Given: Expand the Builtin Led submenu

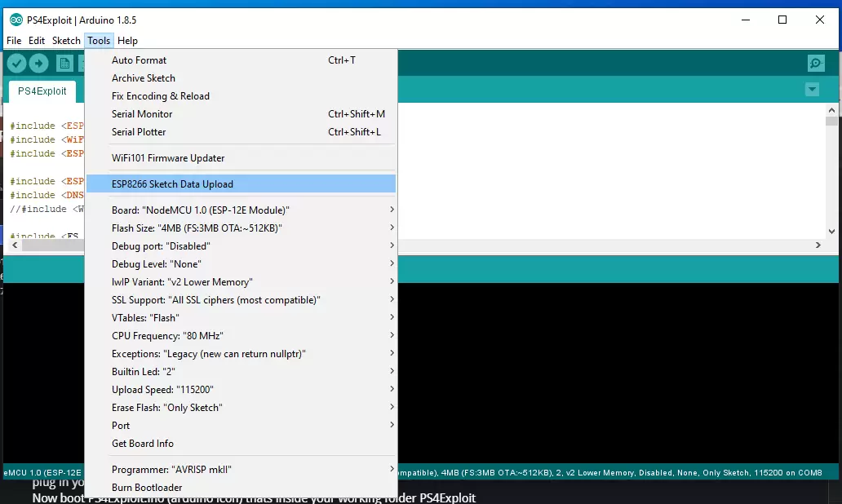Looking at the screenshot, I should point(241,371).
